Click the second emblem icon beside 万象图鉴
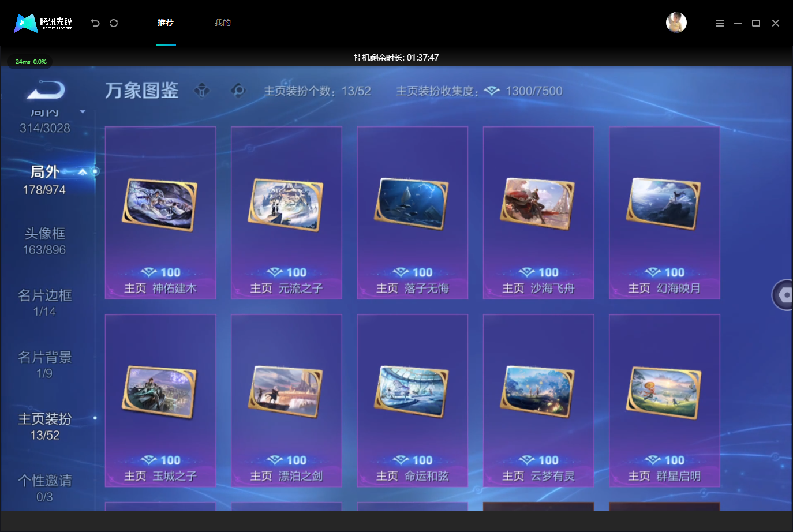 click(238, 91)
